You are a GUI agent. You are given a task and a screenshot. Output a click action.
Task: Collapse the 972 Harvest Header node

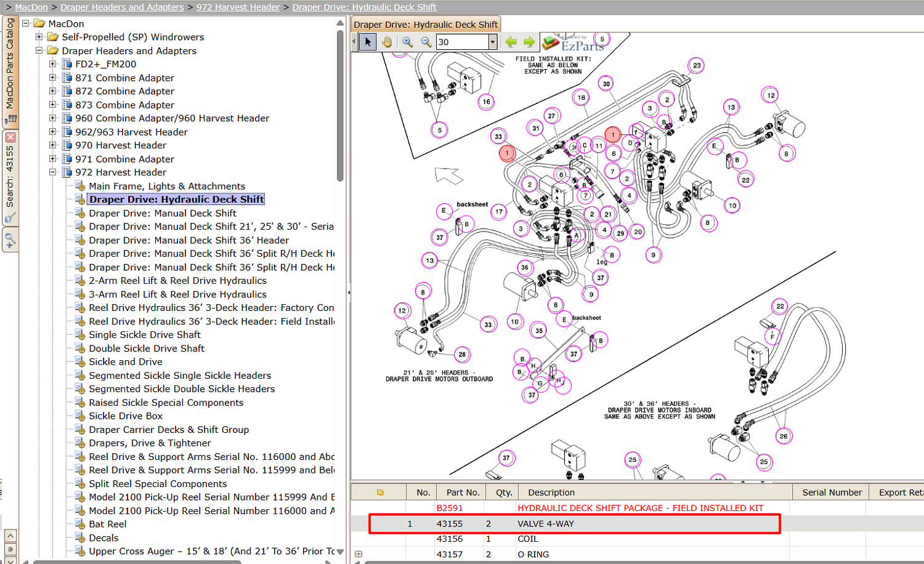coord(53,172)
